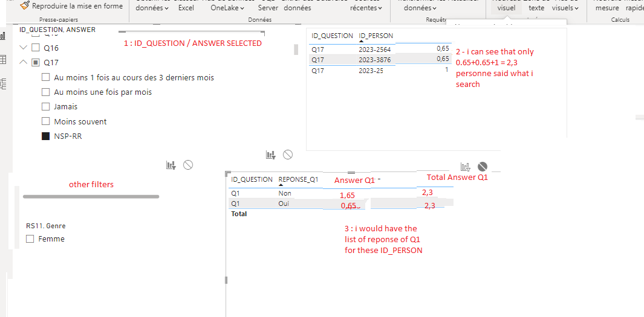Click the horizontal scrollbar under 'other filters'
This screenshot has width=644, height=317.
click(x=91, y=197)
